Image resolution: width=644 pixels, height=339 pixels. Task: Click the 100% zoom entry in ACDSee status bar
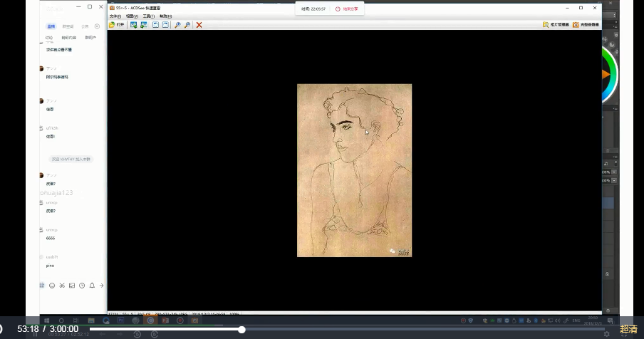click(x=234, y=314)
